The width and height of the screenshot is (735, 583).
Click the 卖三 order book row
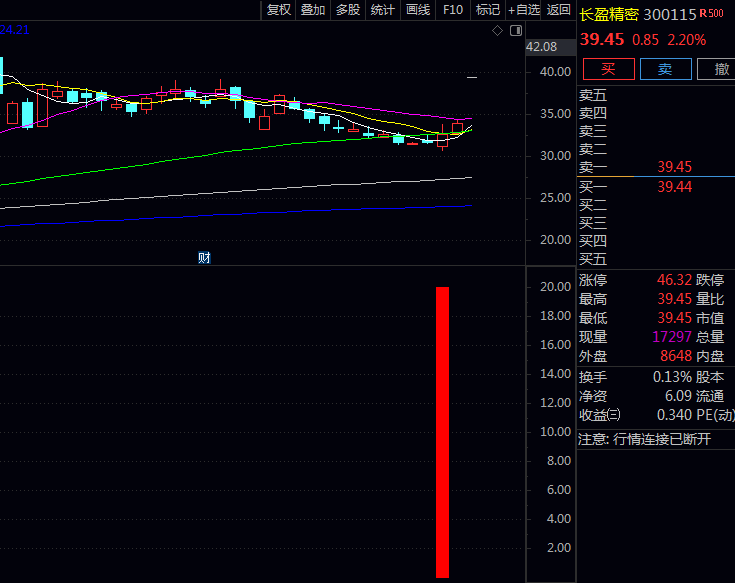point(656,131)
